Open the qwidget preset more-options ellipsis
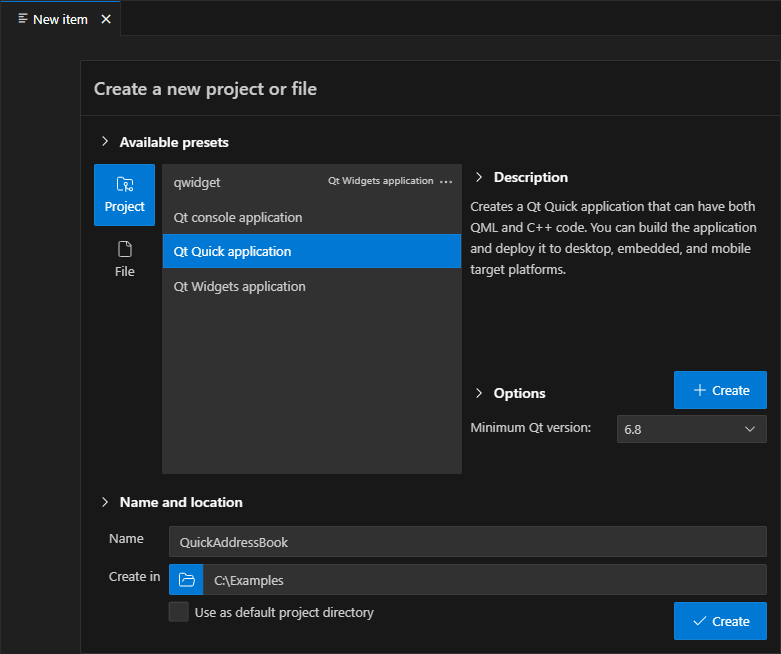The height and width of the screenshot is (654, 781). (x=446, y=182)
